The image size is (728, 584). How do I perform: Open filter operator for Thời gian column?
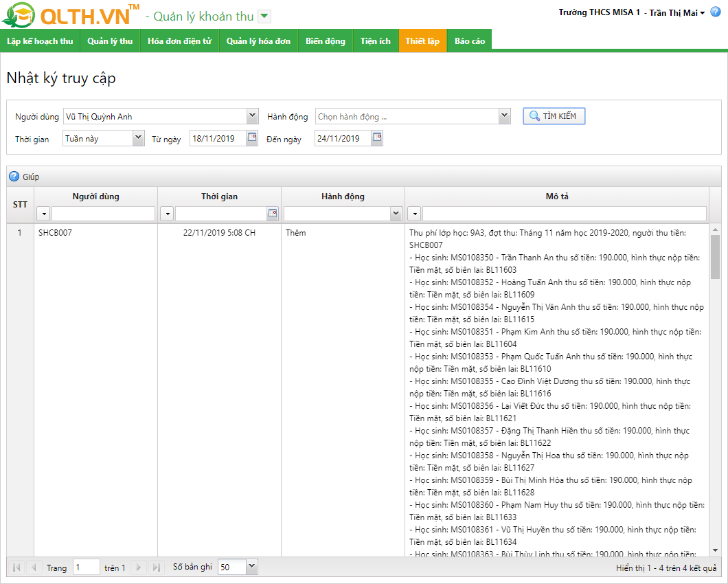point(167,214)
